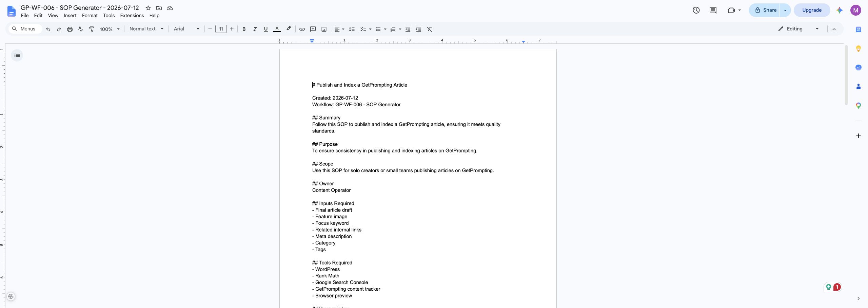Open Google Maps side panel
Viewport: 868px width, 308px height.
[859, 106]
